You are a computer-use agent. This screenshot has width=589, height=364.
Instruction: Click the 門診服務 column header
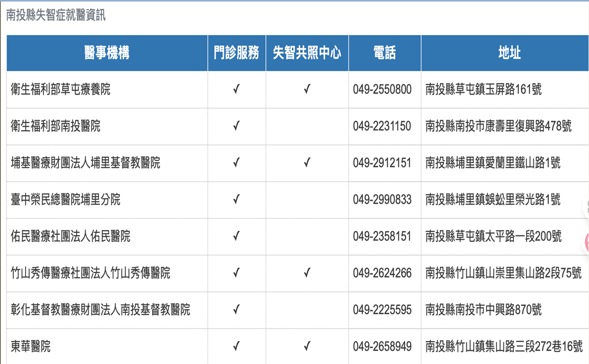(237, 53)
